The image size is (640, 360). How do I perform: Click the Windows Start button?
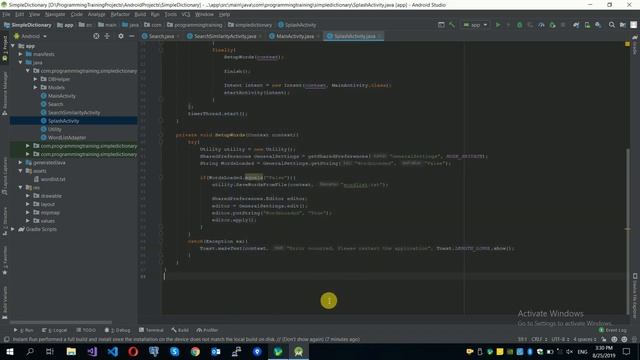(9, 351)
